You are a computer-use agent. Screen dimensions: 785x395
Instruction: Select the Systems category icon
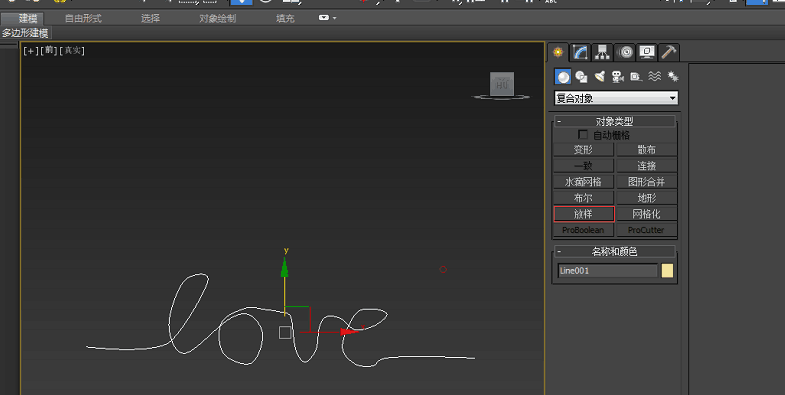(673, 77)
